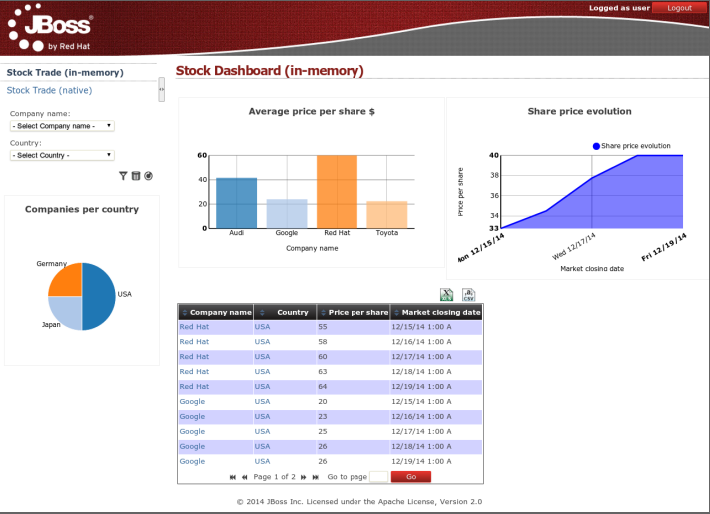Screen dimensions: 710x514
Task: Click the JBoss by Red Hat logo
Action: [50, 27]
